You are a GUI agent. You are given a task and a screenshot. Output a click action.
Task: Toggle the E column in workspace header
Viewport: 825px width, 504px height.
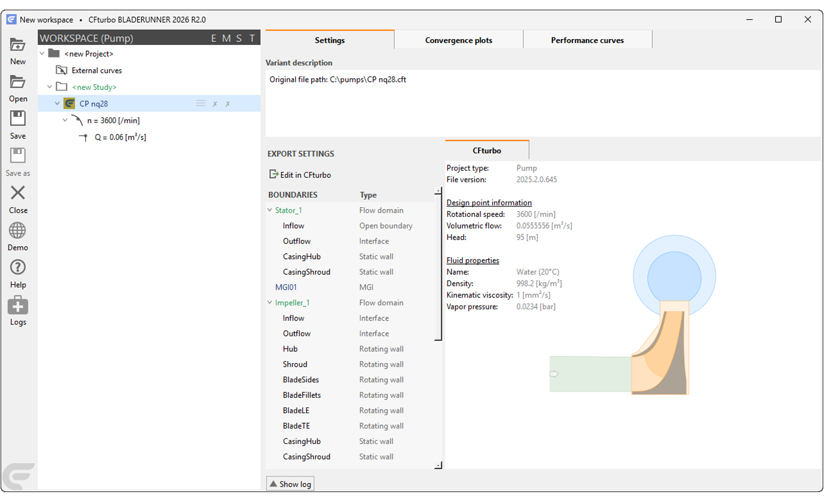(x=213, y=38)
